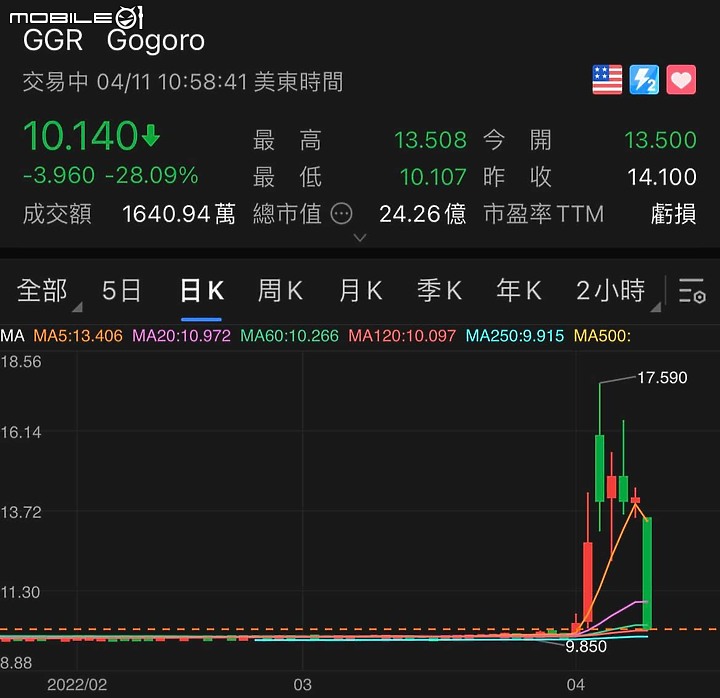Tap the 最高 value 13.508
Image resolution: width=720 pixels, height=698 pixels.
[430, 140]
